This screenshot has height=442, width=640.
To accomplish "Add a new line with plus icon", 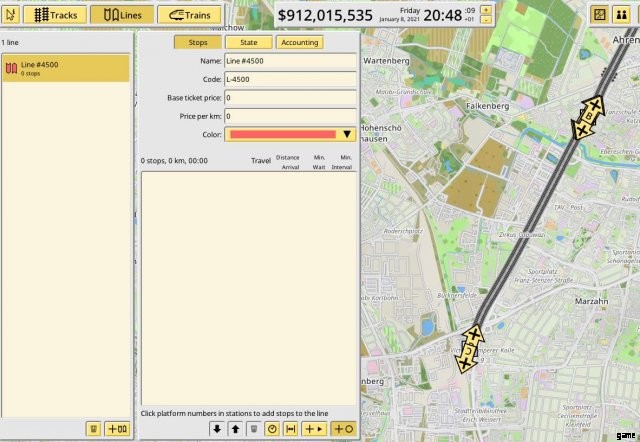I will pos(117,428).
